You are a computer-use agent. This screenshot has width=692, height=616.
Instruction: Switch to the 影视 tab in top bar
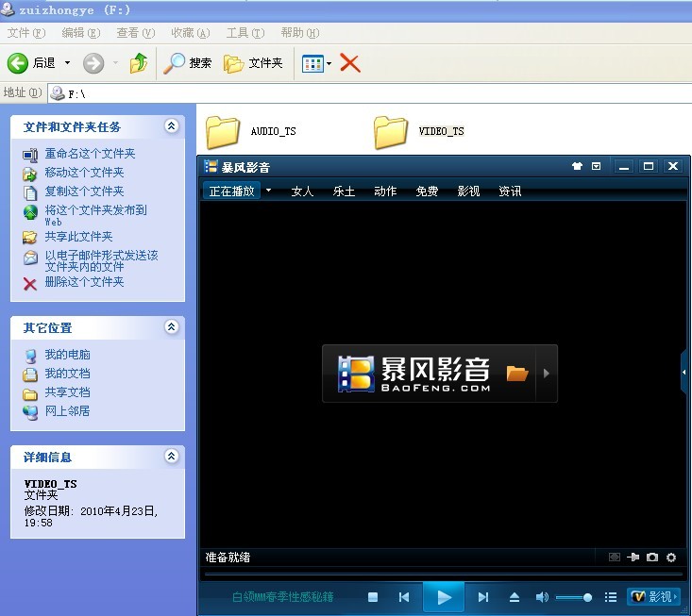pos(468,191)
